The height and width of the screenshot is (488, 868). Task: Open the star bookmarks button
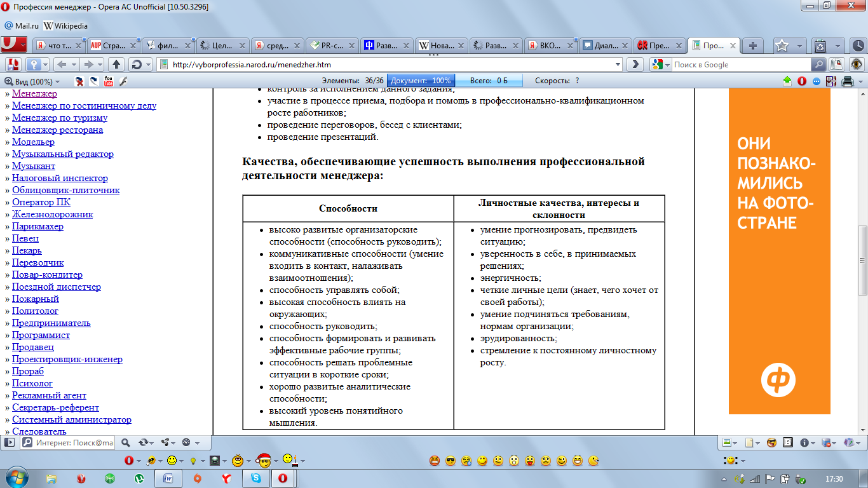[782, 45]
